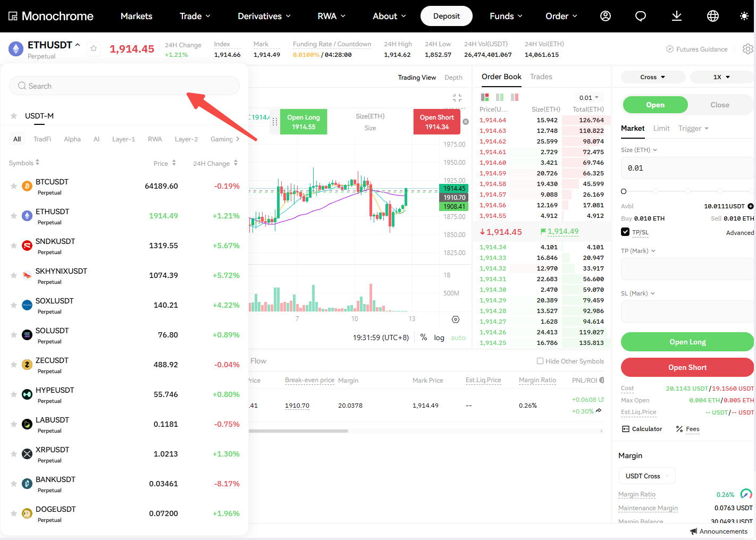Sort by 24H Change using its sort arrows
756x540 pixels.
(x=236, y=163)
